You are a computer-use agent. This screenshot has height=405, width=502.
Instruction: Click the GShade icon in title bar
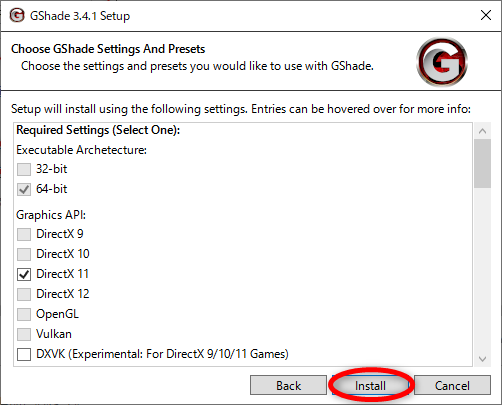tap(17, 15)
